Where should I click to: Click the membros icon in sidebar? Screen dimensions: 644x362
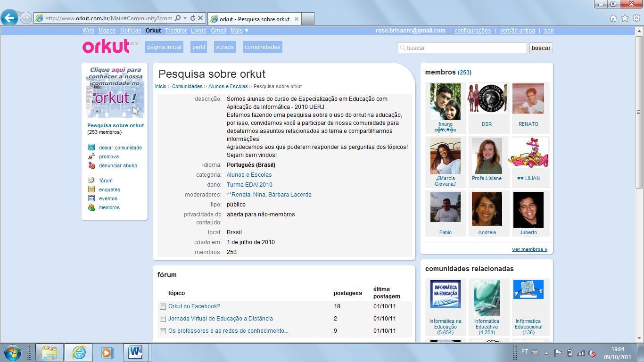pos(91,207)
